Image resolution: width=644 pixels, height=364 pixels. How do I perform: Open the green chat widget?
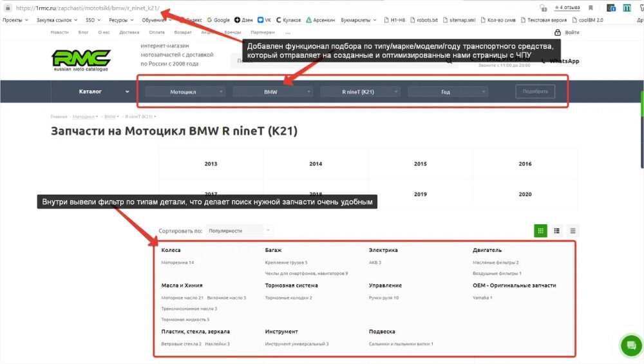coord(630,345)
